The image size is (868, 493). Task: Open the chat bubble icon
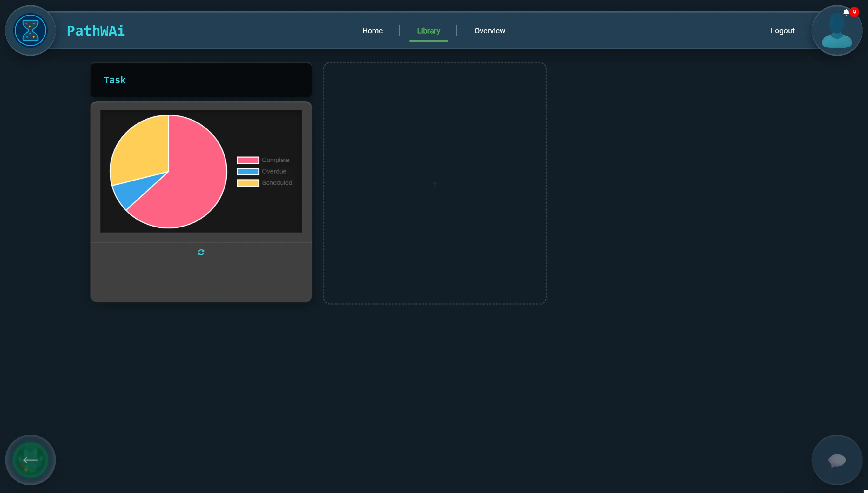tap(837, 460)
